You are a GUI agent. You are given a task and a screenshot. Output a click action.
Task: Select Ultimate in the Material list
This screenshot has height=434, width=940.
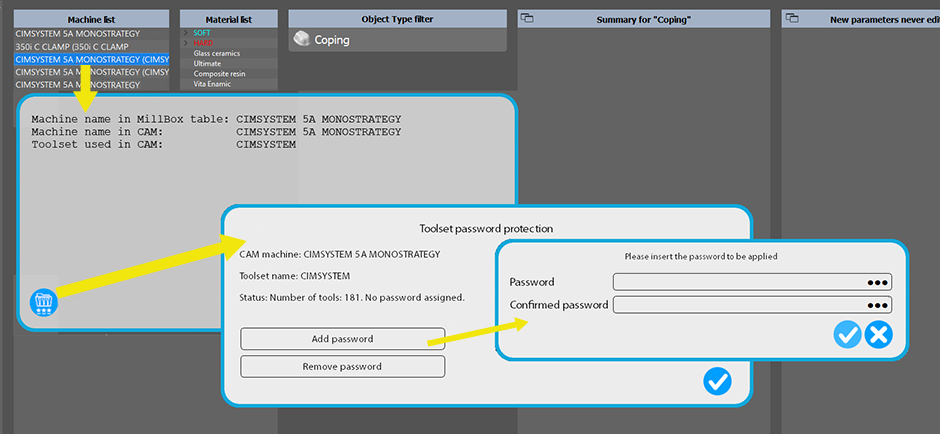click(x=207, y=64)
